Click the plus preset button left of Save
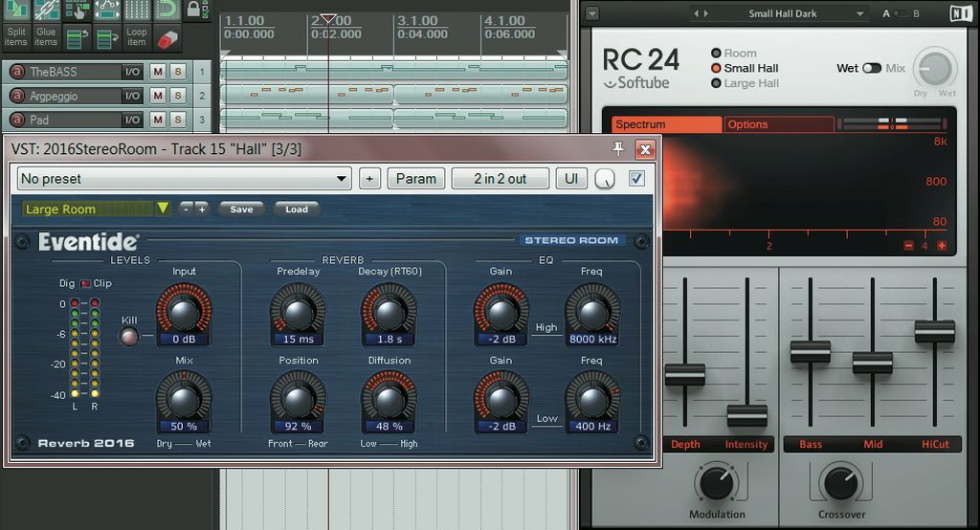 pyautogui.click(x=201, y=210)
